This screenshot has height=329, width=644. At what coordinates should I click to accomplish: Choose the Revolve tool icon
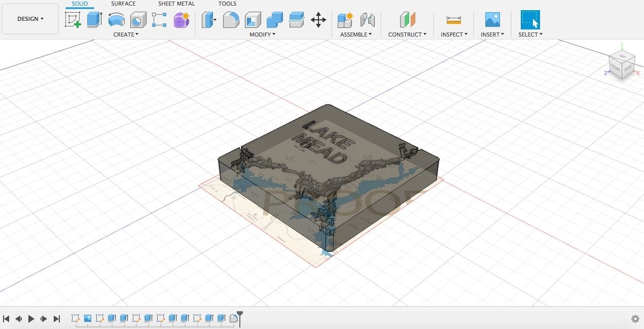point(116,20)
